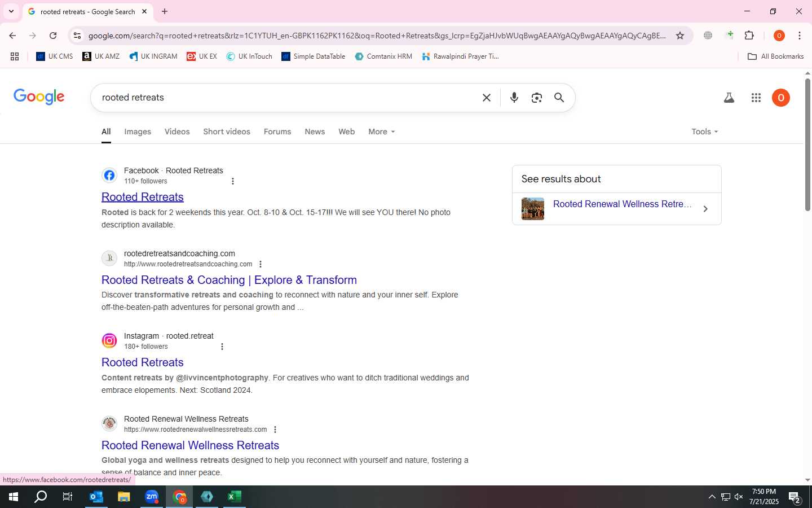This screenshot has width=812, height=508.
Task: Close the rooted retreats tab
Action: (x=144, y=11)
